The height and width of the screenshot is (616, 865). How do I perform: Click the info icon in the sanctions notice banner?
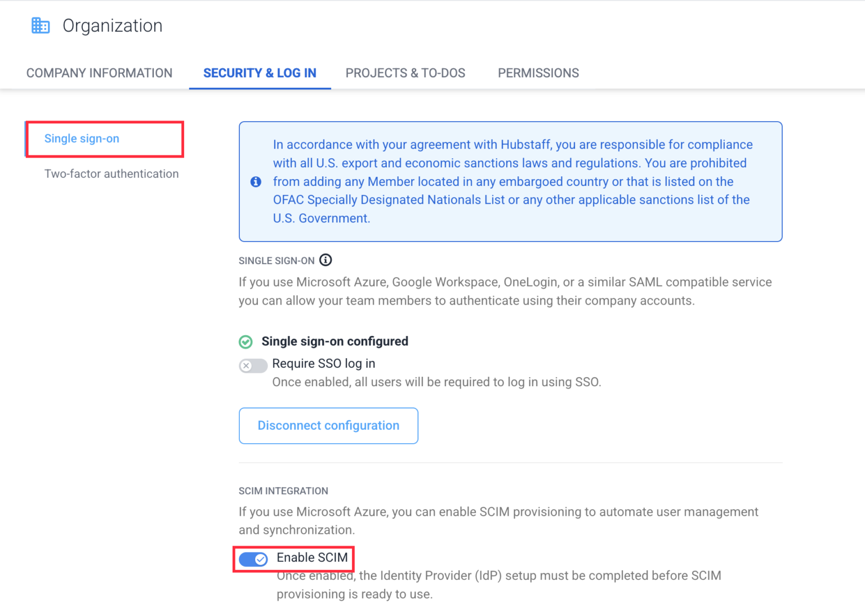pos(256,181)
